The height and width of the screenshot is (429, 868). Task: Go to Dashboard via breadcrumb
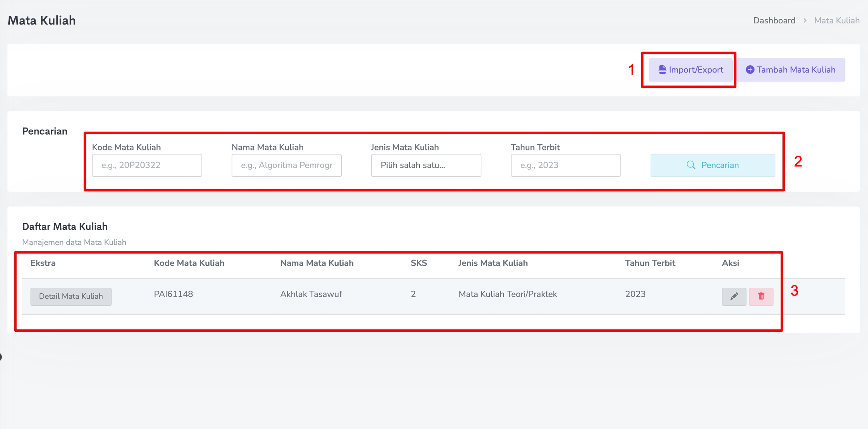pos(774,20)
